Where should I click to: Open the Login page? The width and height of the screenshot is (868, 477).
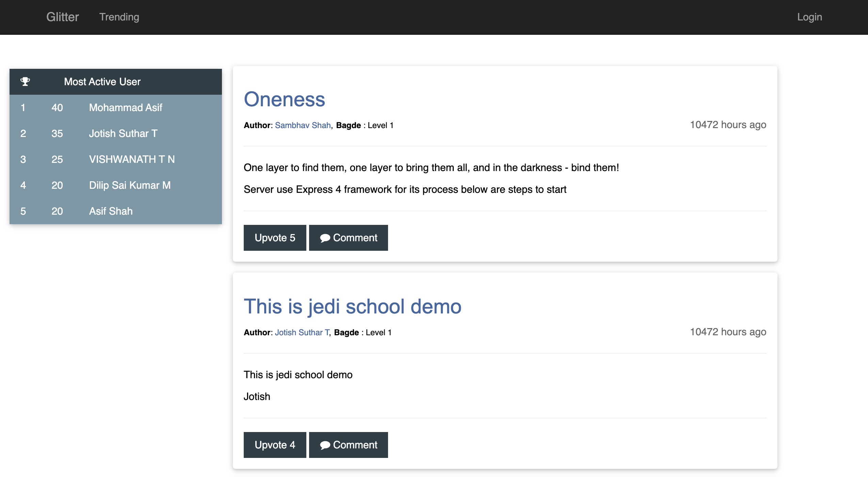[809, 17]
